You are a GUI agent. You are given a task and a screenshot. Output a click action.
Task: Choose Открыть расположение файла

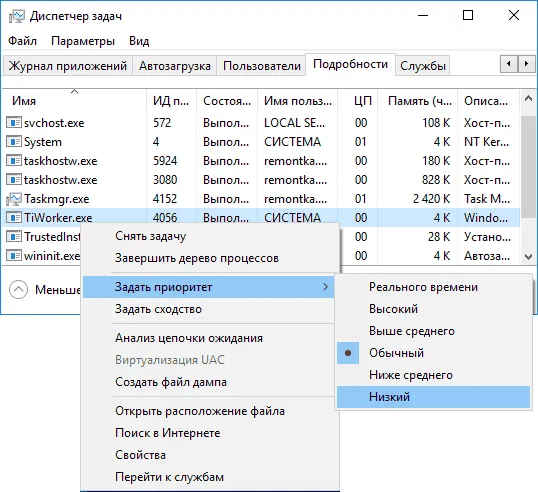(210, 411)
